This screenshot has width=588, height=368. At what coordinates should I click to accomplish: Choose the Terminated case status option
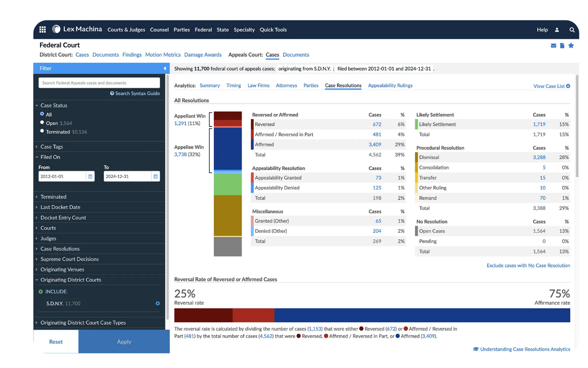(x=42, y=131)
